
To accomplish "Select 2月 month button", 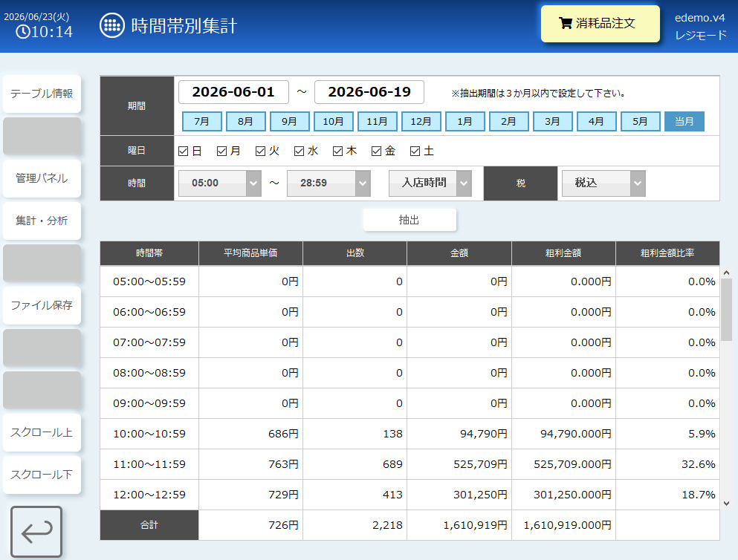I will (509, 121).
